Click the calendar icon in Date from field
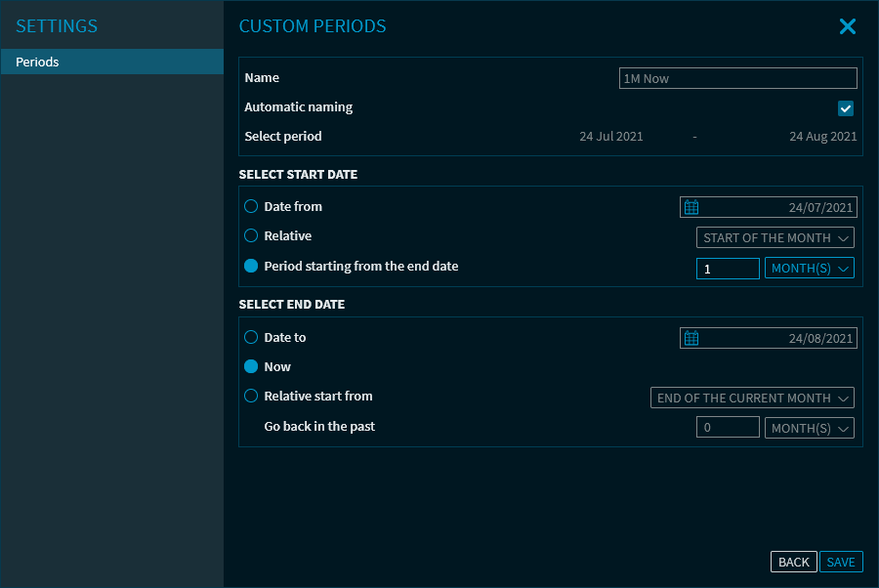The height and width of the screenshot is (588, 879). point(691,207)
